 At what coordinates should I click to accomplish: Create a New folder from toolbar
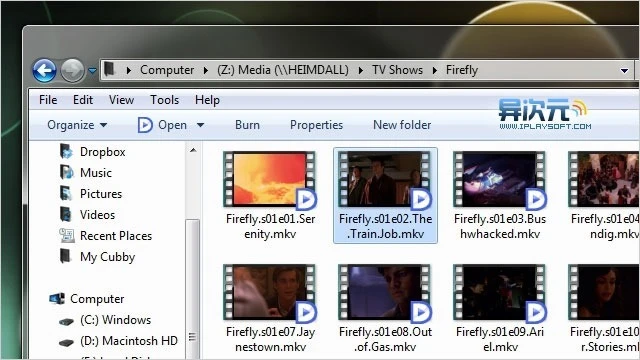coord(402,125)
